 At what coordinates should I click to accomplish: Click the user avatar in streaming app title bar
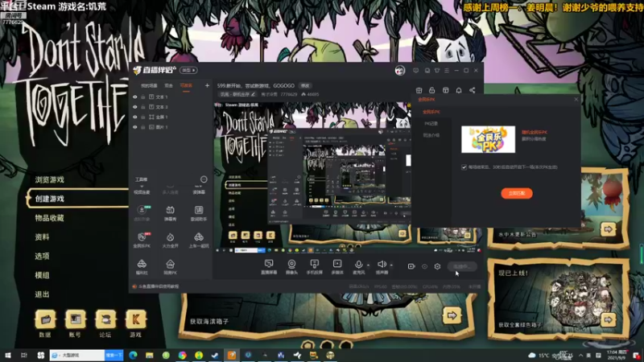[x=400, y=70]
